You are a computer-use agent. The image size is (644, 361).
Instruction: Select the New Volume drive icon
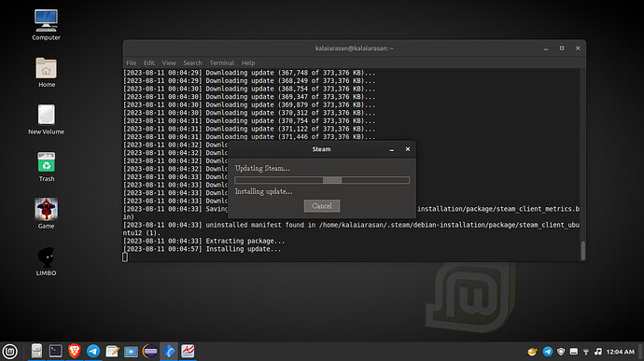click(x=46, y=119)
